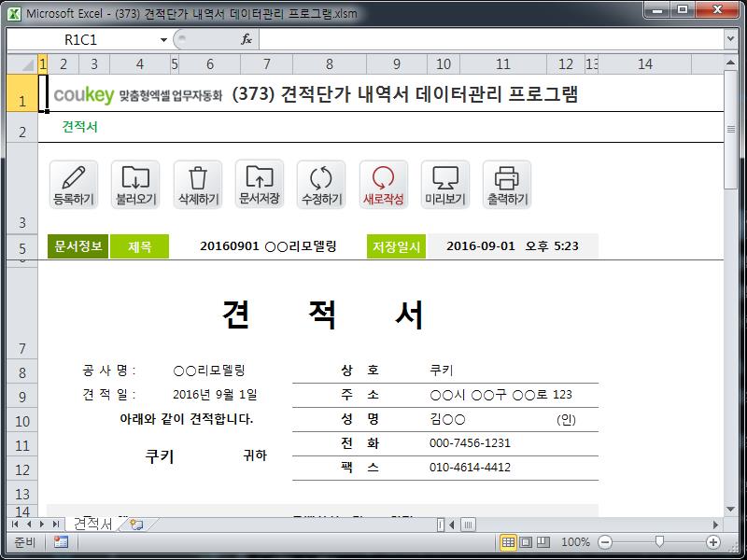747x560 pixels.
Task: Select column header 6
Action: [209, 64]
